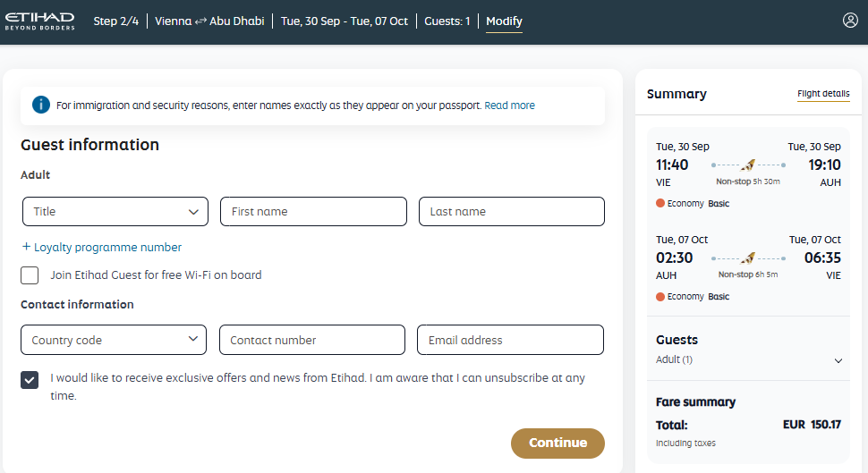Click the round-trip arrows between Vienna and Abu Dhabi
The image size is (868, 473).
(200, 21)
